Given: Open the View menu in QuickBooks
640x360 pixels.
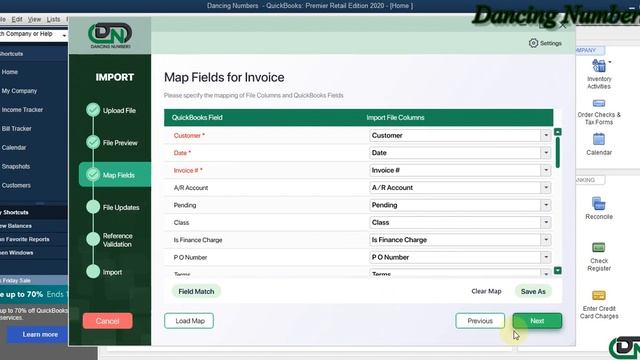Looking at the screenshot, I should (x=34, y=19).
